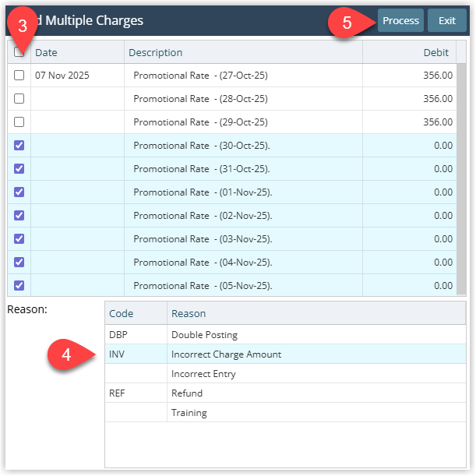Check the 29-Oct-25 Promotional Rate checkbox
The height and width of the screenshot is (476, 476).
click(19, 122)
